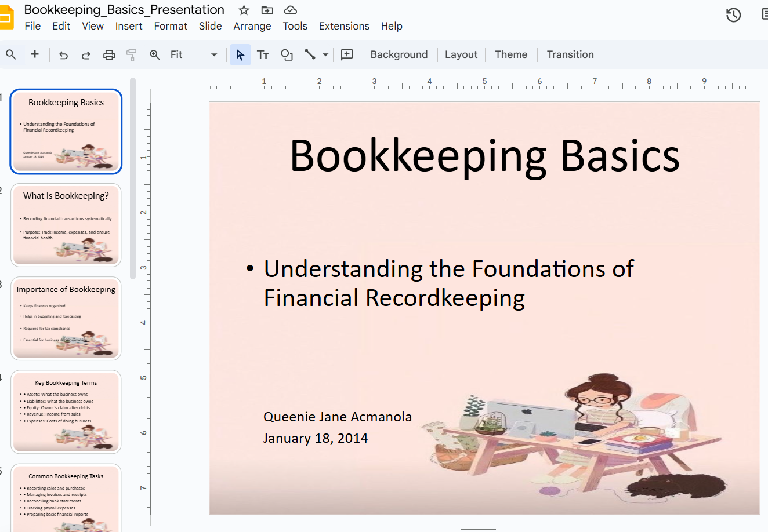Select the Paint format roller icon
Screen dimensions: 768x532
132,55
